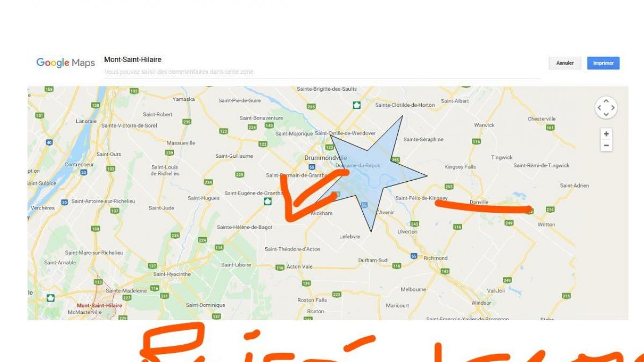This screenshot has height=362, width=644.
Task: Click the Kingsey Falls label
Action: 460,167
